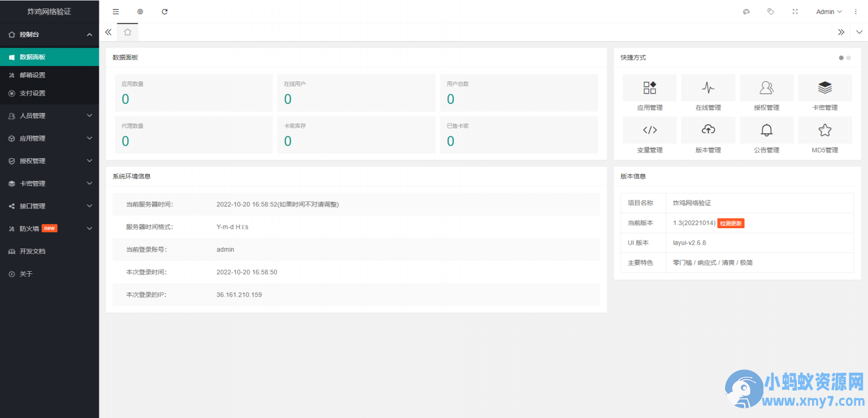Image resolution: width=868 pixels, height=418 pixels.
Task: Click MD5管理 star shortcut icon
Action: point(825,130)
